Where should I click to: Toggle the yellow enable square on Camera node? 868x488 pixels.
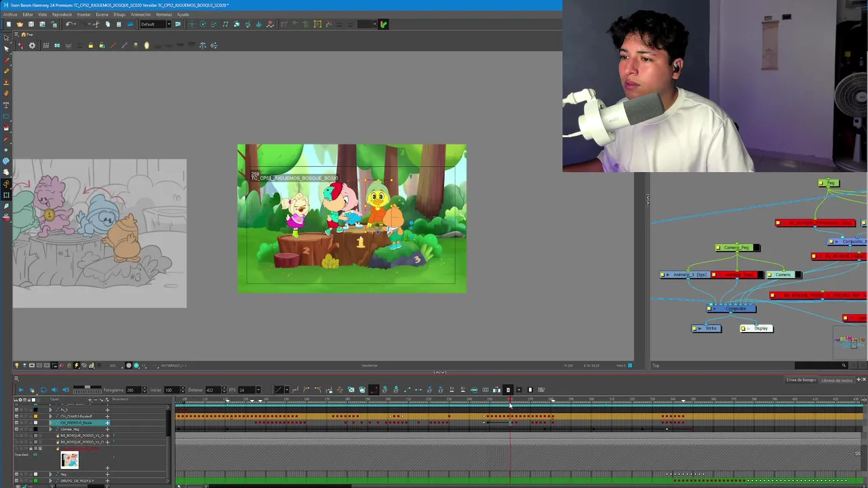769,274
